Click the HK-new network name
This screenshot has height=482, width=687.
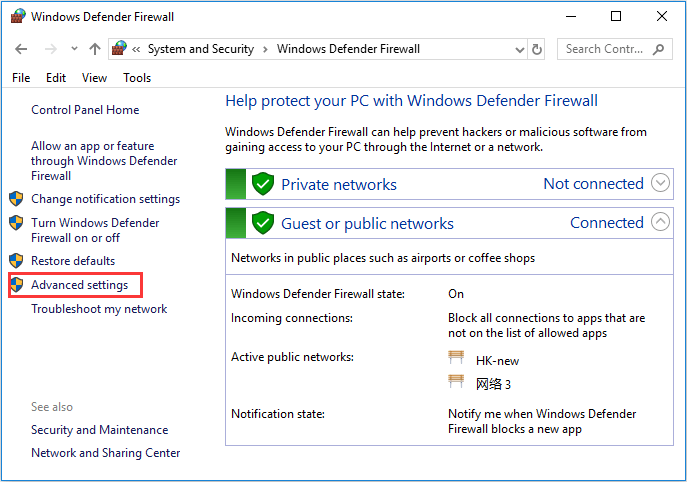pyautogui.click(x=497, y=361)
